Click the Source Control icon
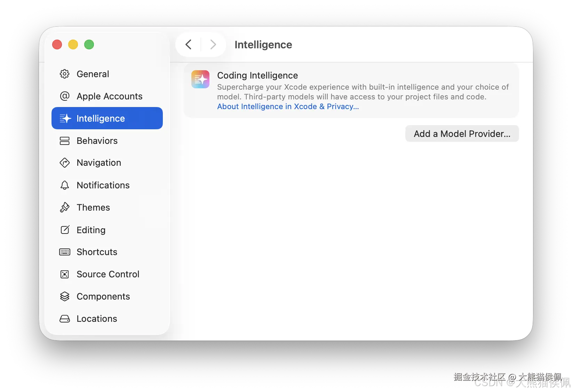Screen dimensions: 572x392 (65, 274)
